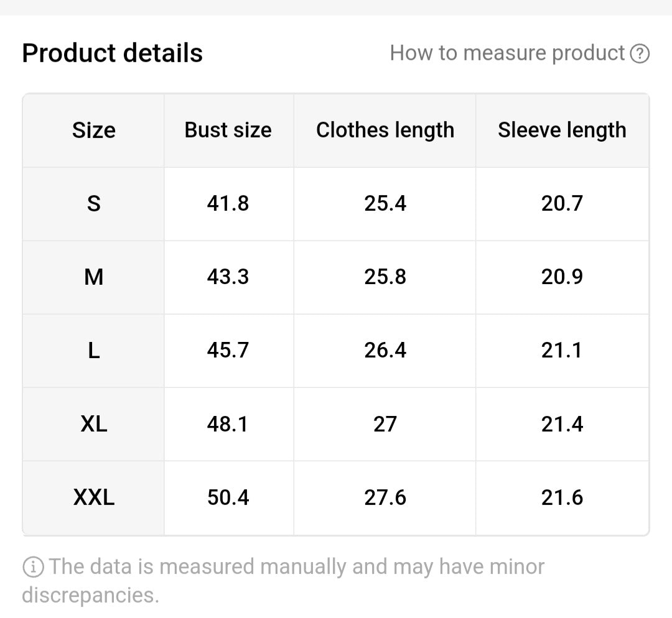
Task: Select the S size row label
Action: [94, 204]
